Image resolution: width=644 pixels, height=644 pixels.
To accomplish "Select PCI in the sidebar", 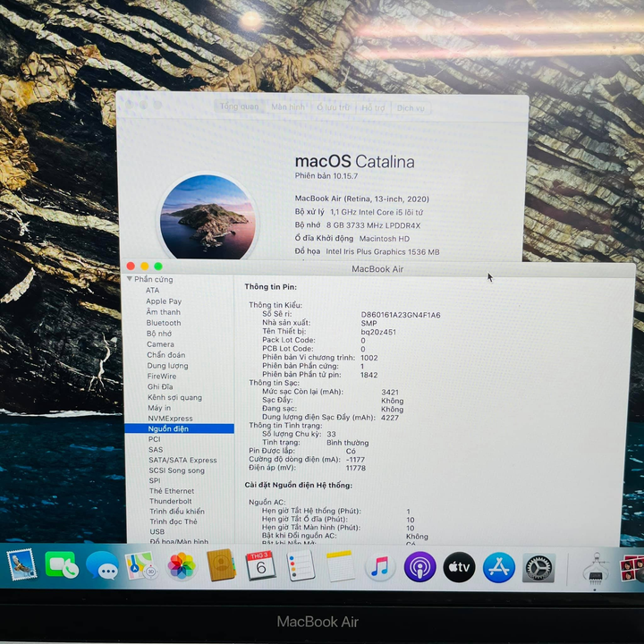I will pos(154,439).
